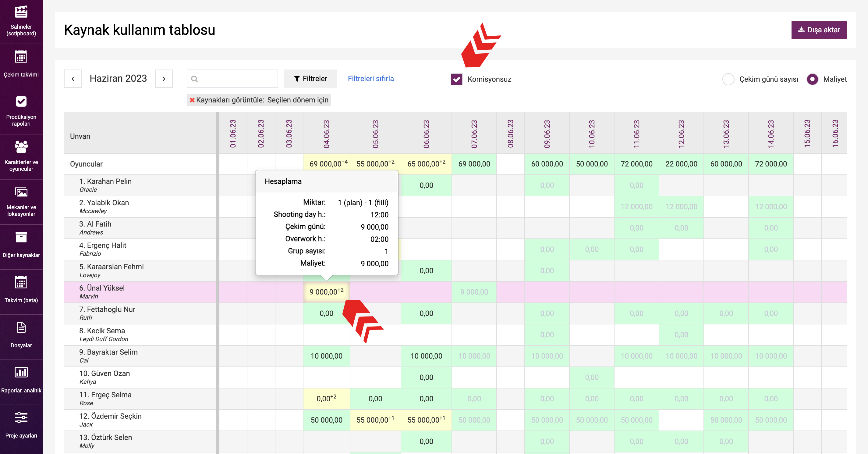The height and width of the screenshot is (454, 868).
Task: Click Özdemir Seçkin 50 000,00 cell on 04.06.23
Action: point(326,420)
